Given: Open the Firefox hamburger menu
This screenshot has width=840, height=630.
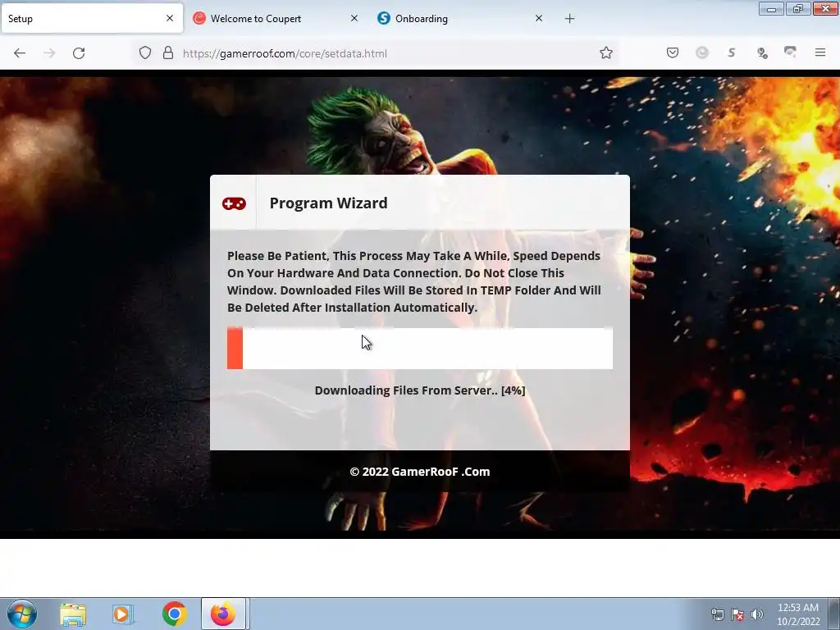Looking at the screenshot, I should click(x=820, y=52).
